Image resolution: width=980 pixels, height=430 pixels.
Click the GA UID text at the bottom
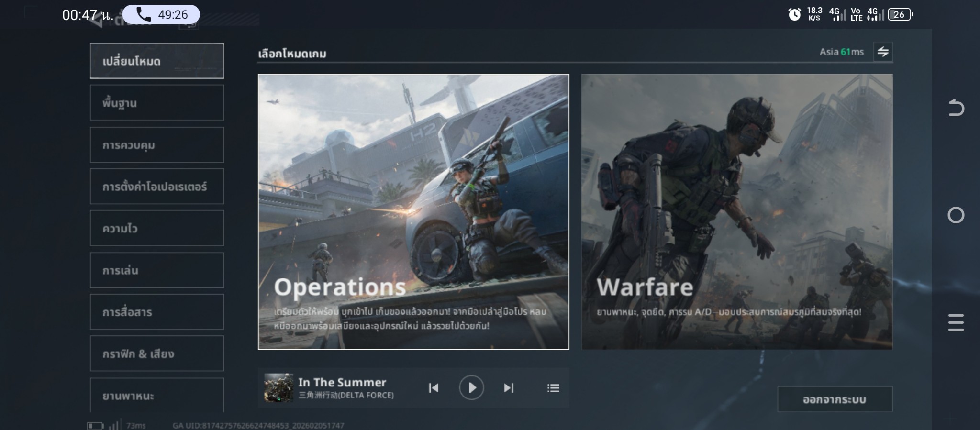(x=258, y=425)
